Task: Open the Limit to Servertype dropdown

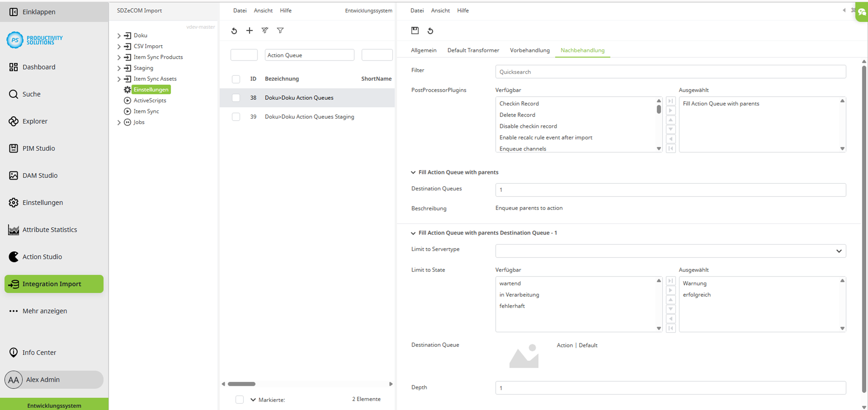Action: pos(671,251)
